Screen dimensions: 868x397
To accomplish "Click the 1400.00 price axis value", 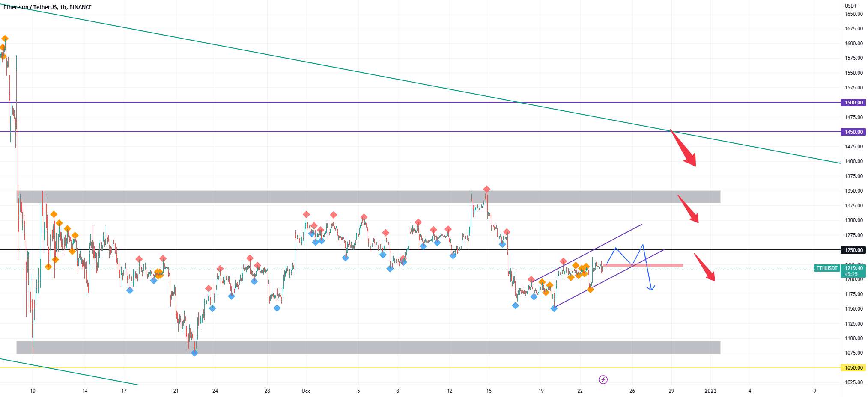I will [854, 161].
